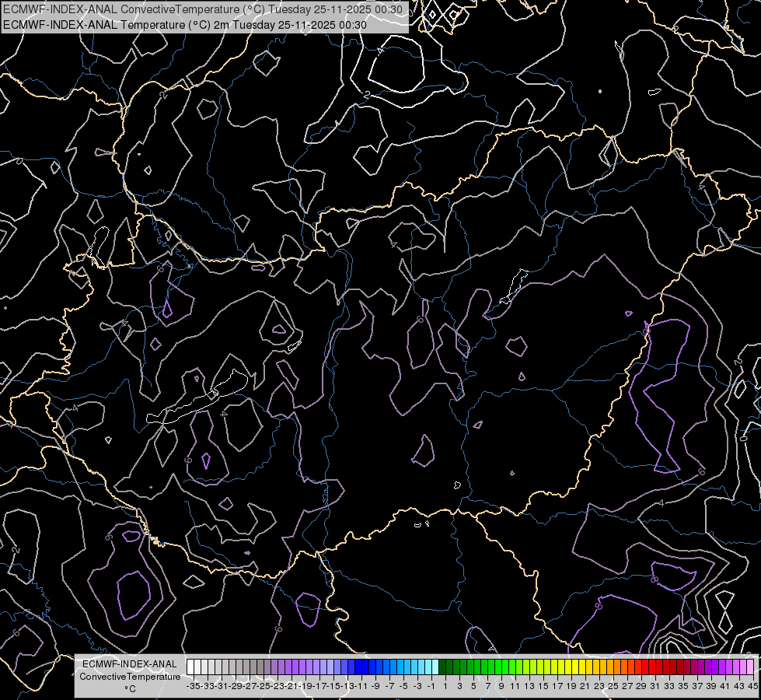Click the ConvectiveTemperature title line at top
Image resolution: width=761 pixels, height=700 pixels.
point(203,9)
